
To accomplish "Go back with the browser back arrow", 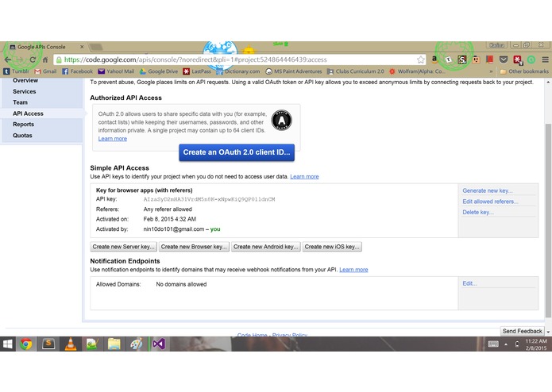I will click(x=8, y=60).
